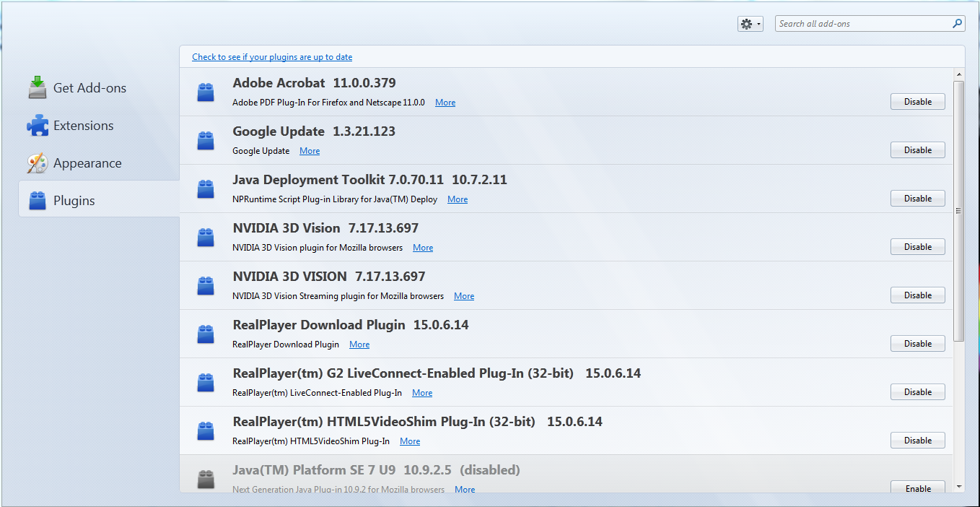The height and width of the screenshot is (507, 980).
Task: Disable the Java Deployment Toolkit plugin
Action: pos(918,199)
